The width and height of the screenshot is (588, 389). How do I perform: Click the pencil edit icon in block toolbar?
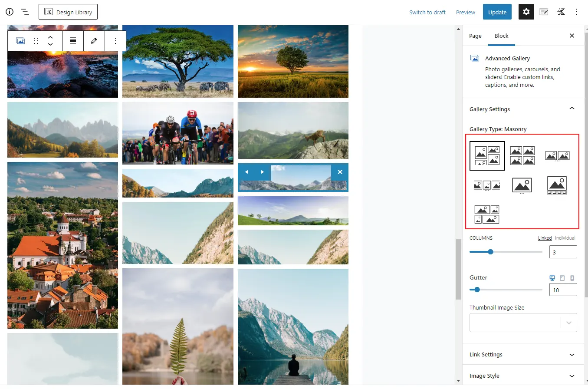pos(94,40)
